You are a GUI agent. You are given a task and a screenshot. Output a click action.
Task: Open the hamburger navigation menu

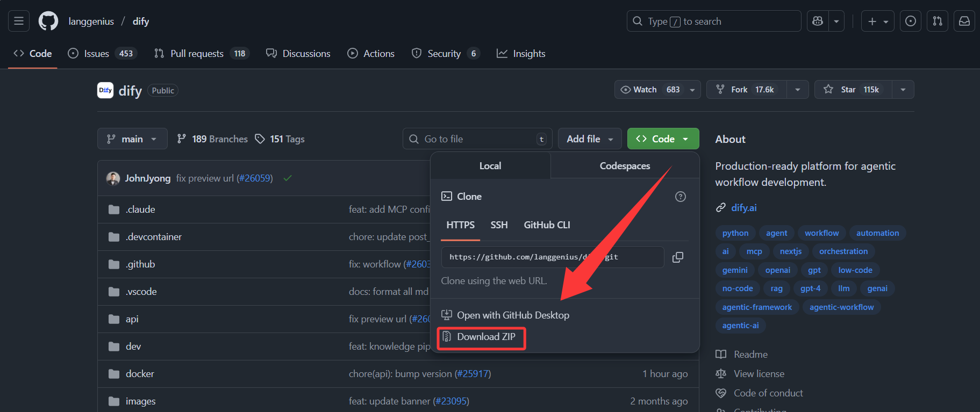[x=19, y=21]
